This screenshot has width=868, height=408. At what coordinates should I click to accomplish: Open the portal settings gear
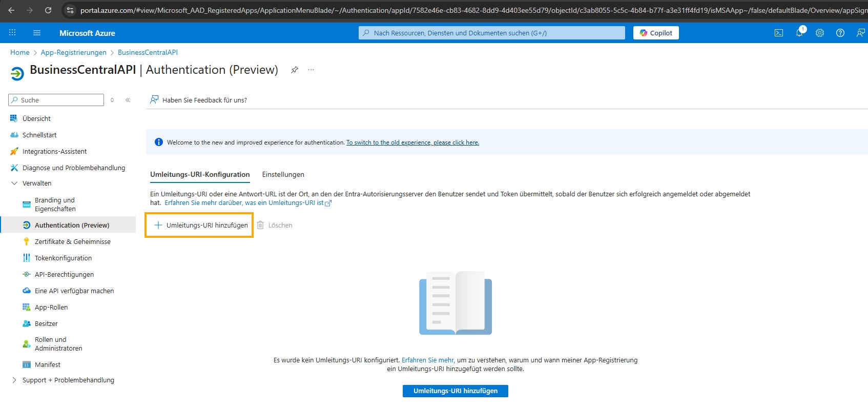pos(820,33)
